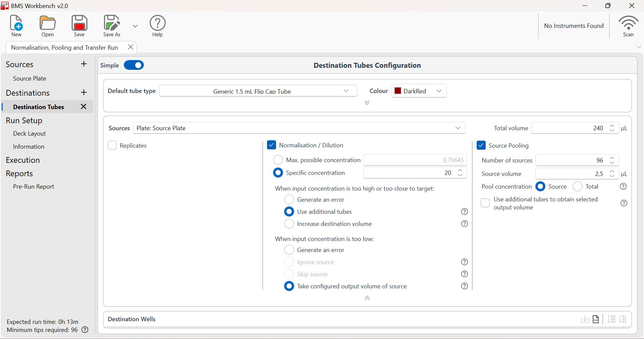The height and width of the screenshot is (339, 644).
Task: Click the Reports section heading
Action: click(19, 174)
